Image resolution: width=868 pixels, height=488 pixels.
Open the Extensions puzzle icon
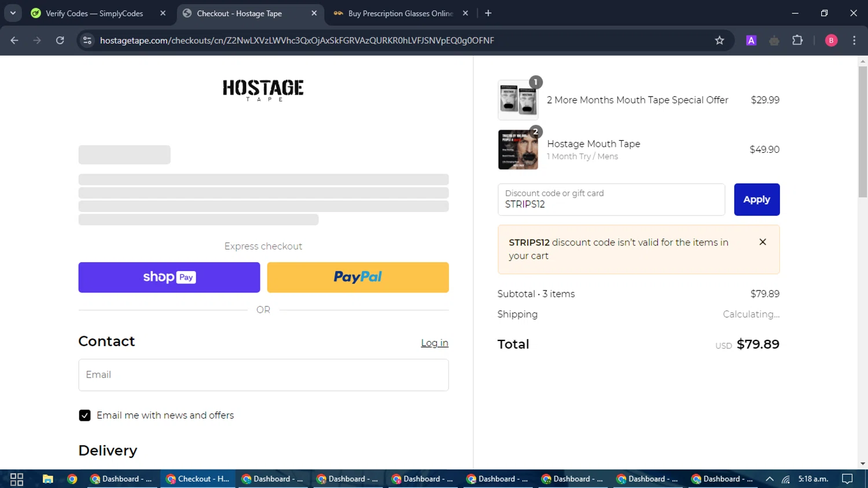(x=797, y=41)
